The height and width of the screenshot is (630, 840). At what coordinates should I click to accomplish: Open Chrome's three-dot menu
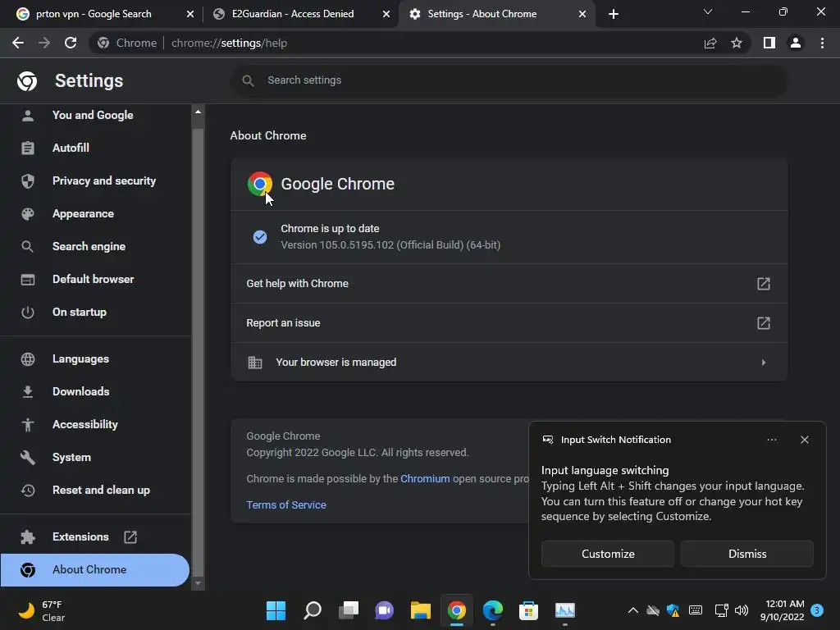822,43
